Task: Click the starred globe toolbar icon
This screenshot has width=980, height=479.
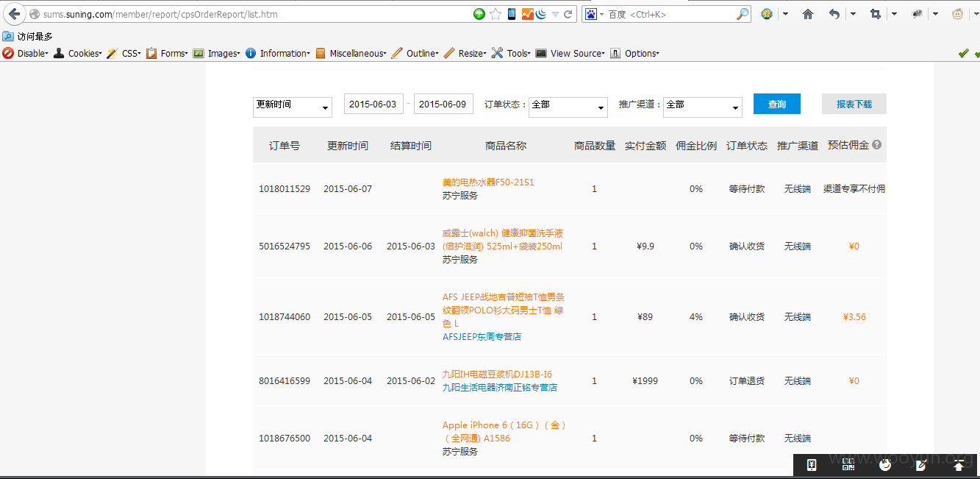Action: (x=767, y=14)
